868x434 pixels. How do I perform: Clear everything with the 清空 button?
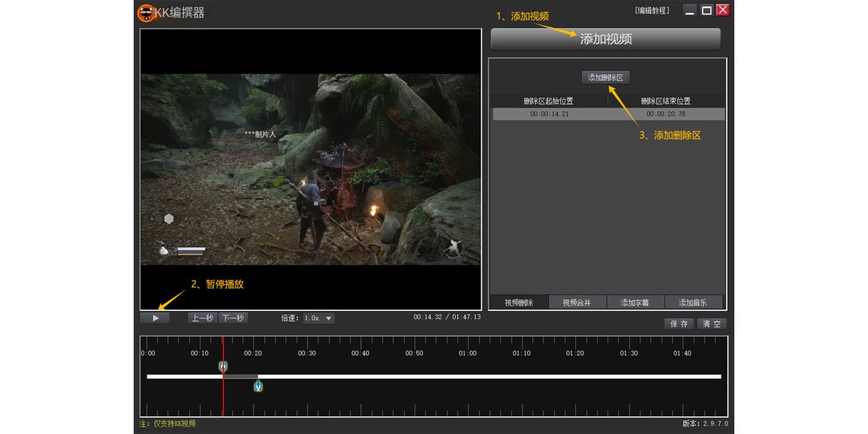pyautogui.click(x=712, y=324)
